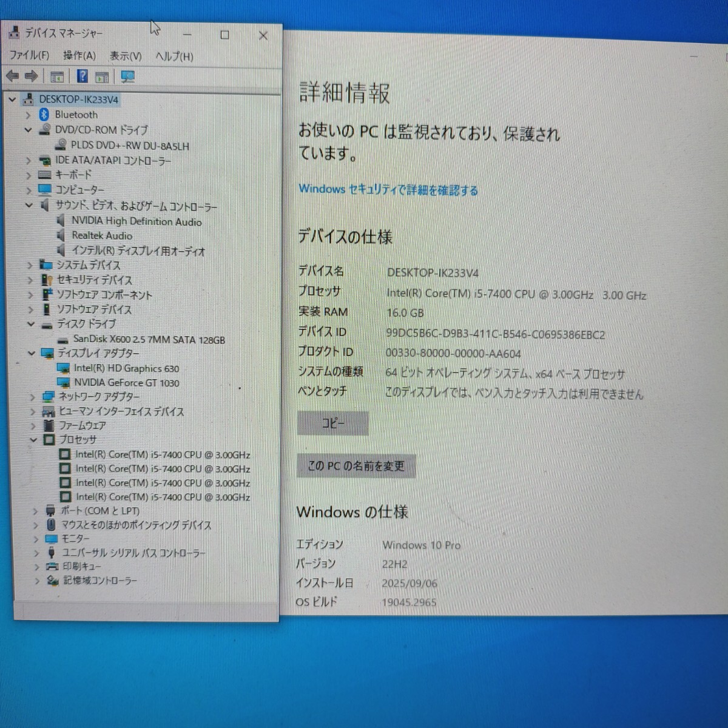Click the install date 2025/09/06
This screenshot has height=728, width=728.
coord(409,583)
